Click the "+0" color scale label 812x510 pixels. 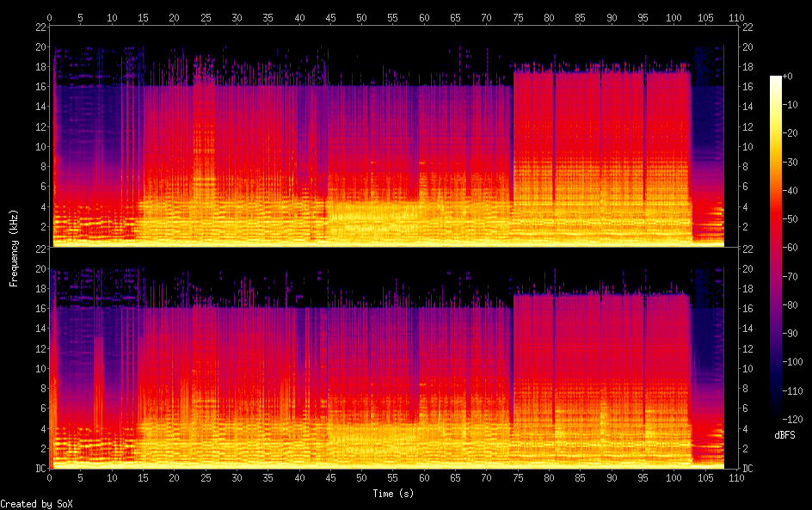[x=788, y=76]
